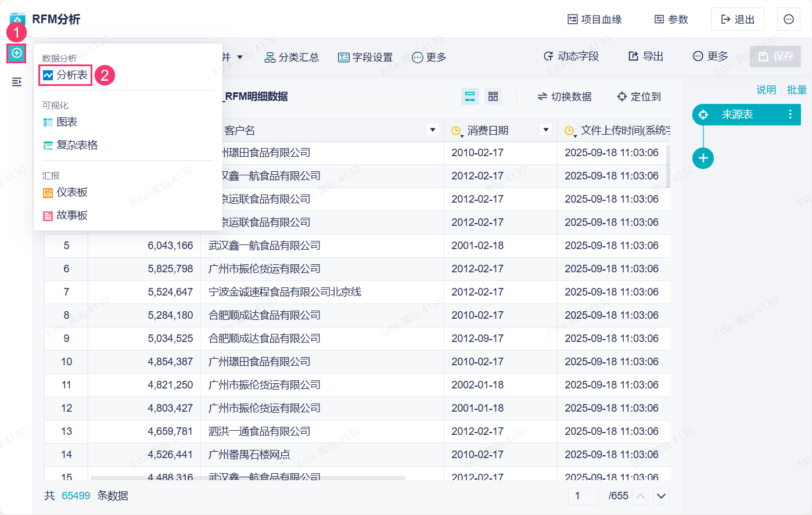Screen dimensions: 812x515
Task: Switch to list layout view
Action: pyautogui.click(x=470, y=96)
